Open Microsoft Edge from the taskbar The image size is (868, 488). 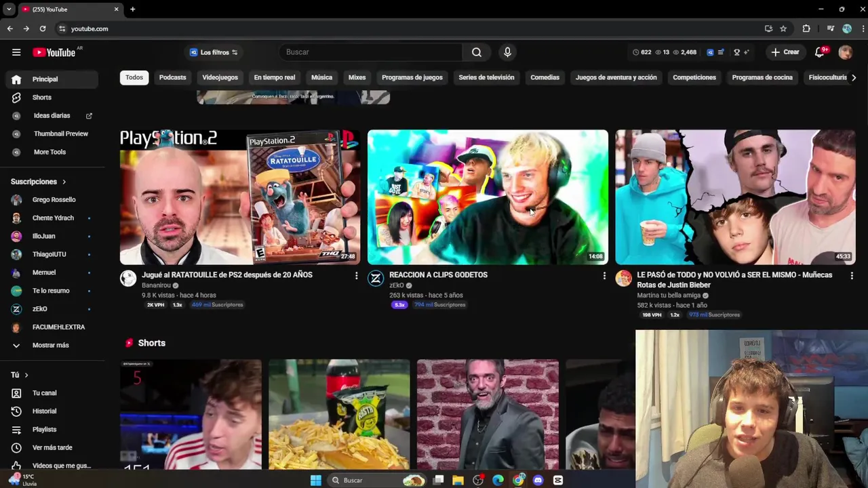point(498,480)
